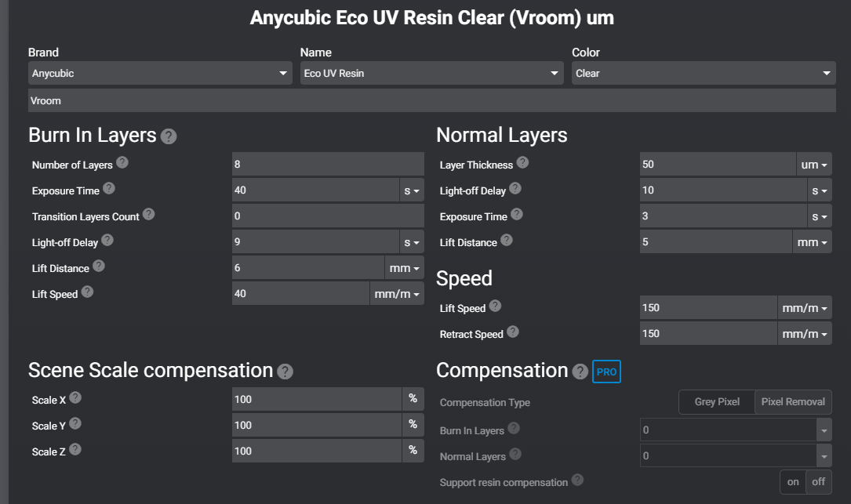
Task: Select Pixel Removal compensation type
Action: [x=793, y=402]
